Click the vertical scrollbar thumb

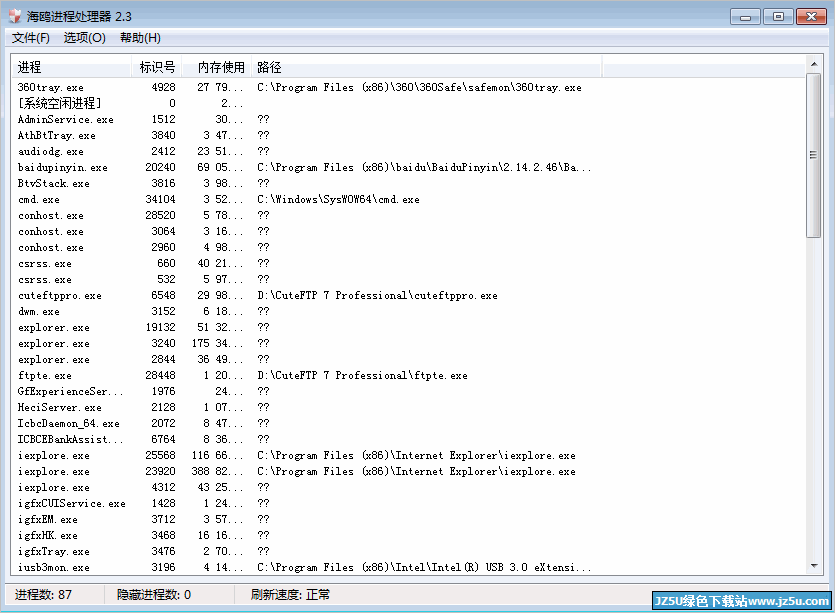click(x=813, y=156)
